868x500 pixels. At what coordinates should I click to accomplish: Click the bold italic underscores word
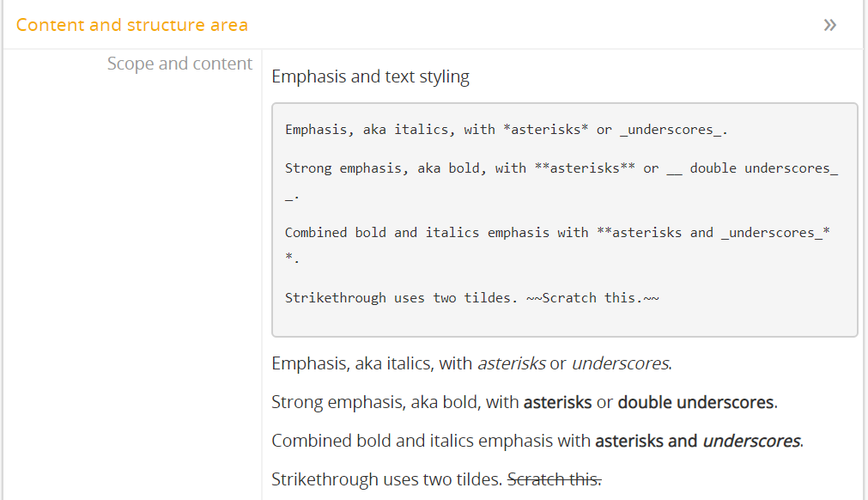point(751,442)
